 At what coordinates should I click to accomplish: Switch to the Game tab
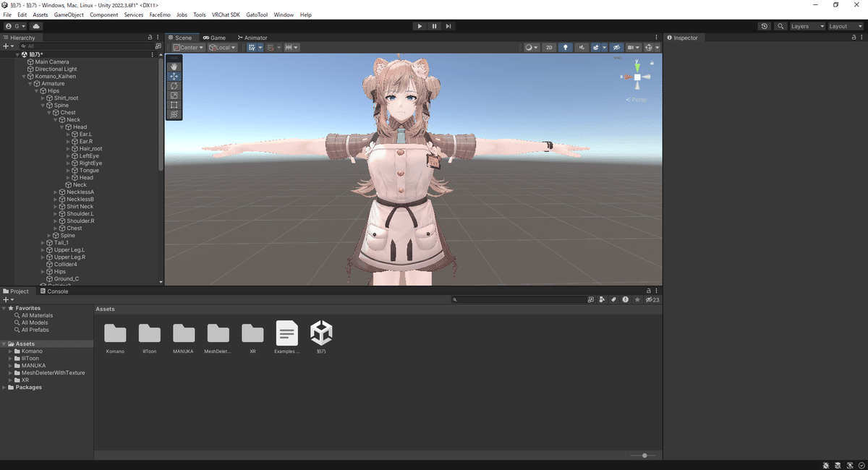(x=214, y=38)
